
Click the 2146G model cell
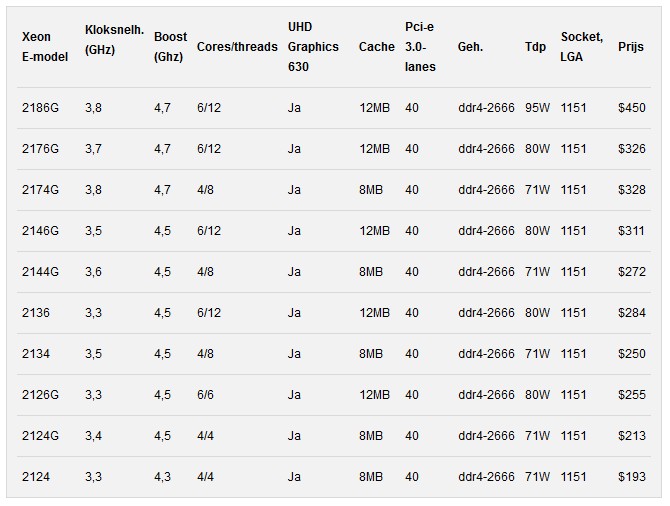click(x=41, y=231)
